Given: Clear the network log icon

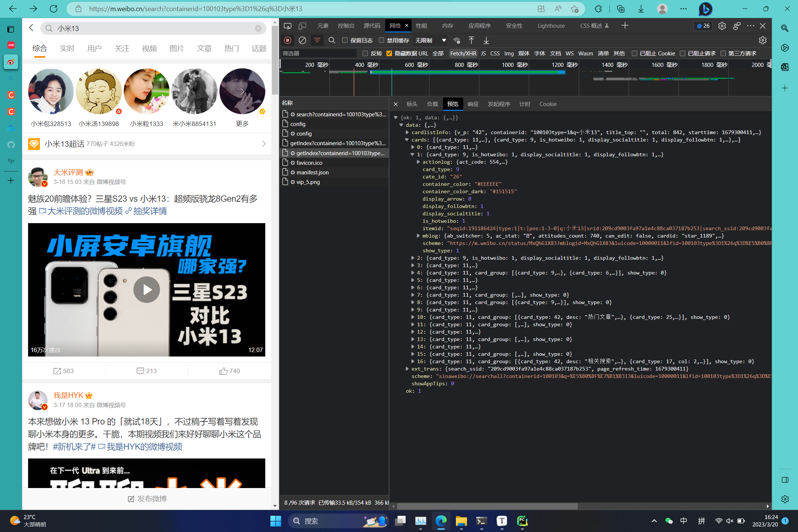Looking at the screenshot, I should [302, 40].
